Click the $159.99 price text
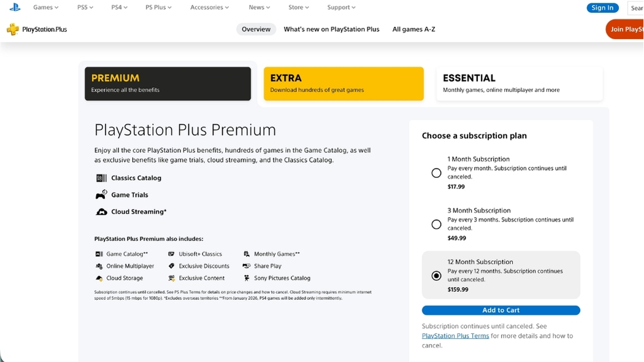The height and width of the screenshot is (362, 644). 458,289
